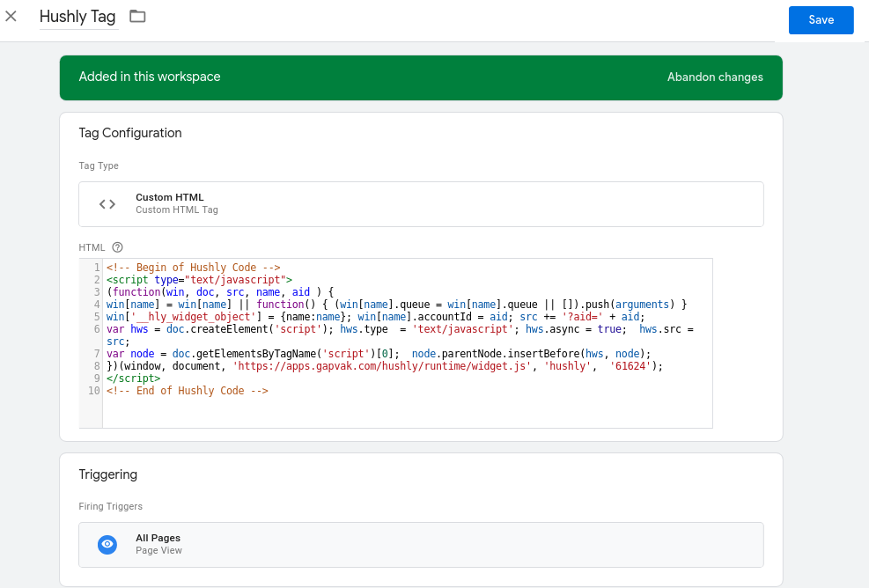Image resolution: width=869 pixels, height=588 pixels.
Task: Click the 'Begin of Hushly Code' comment line
Action: pyautogui.click(x=194, y=267)
